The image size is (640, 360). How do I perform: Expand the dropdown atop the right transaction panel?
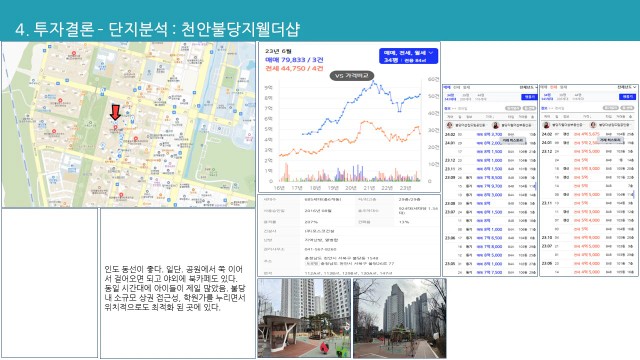[x=627, y=87]
